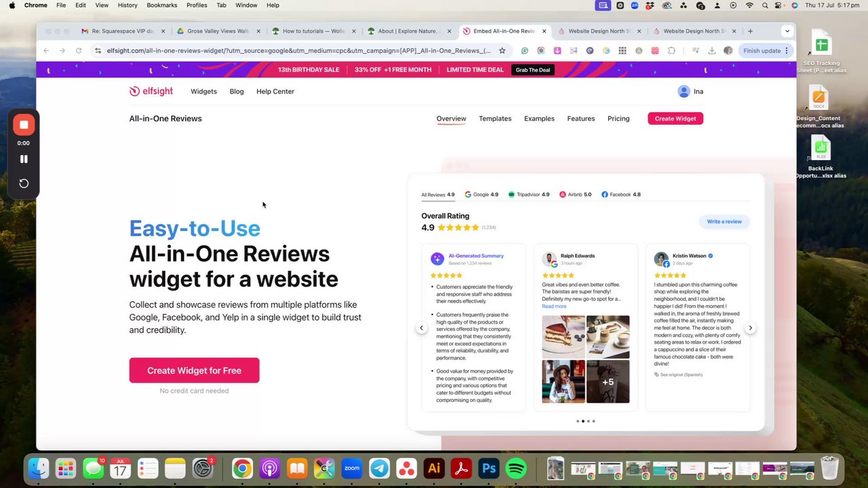Switch to the Gmail Squarespace VIP tab
Screen dimensions: 868x488
tap(123, 31)
